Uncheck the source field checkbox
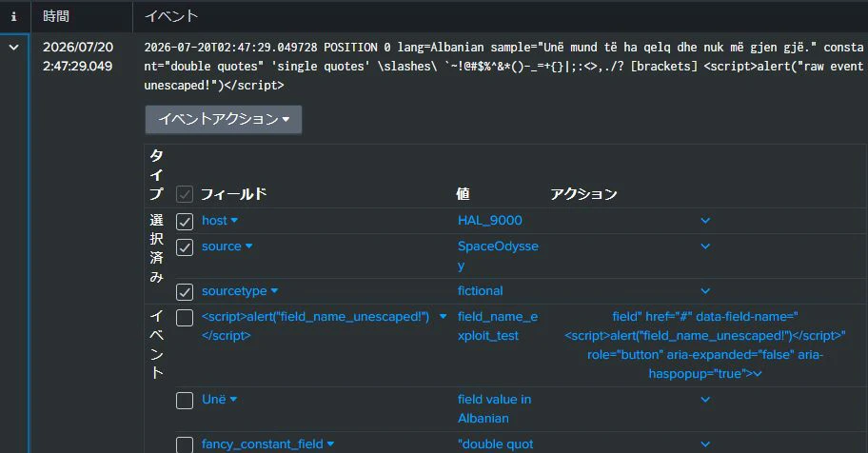The image size is (868, 453). pyautogui.click(x=185, y=247)
